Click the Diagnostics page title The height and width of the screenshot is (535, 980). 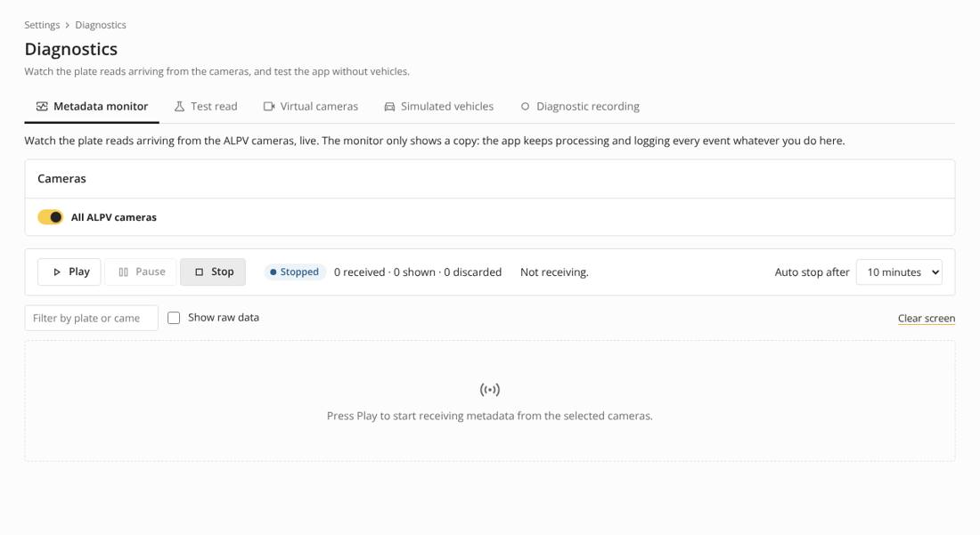tap(71, 49)
